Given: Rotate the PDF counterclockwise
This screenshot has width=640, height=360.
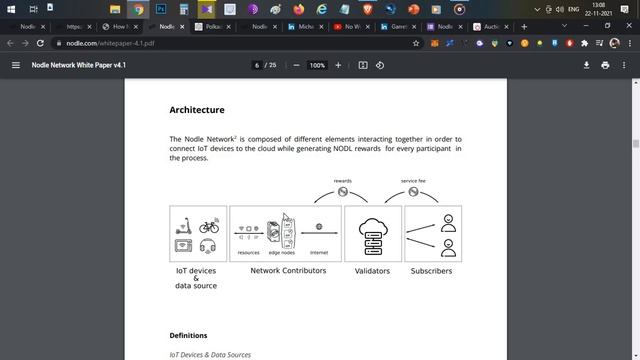Looking at the screenshot, I should [x=380, y=65].
